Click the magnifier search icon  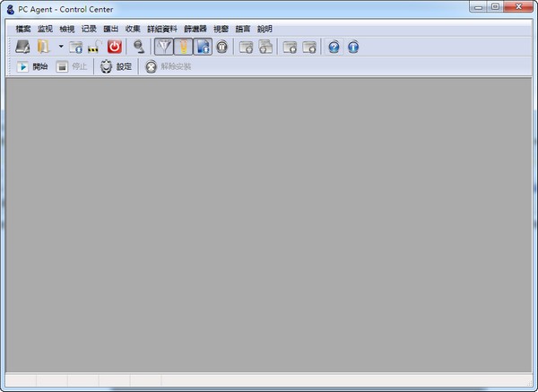[x=139, y=47]
